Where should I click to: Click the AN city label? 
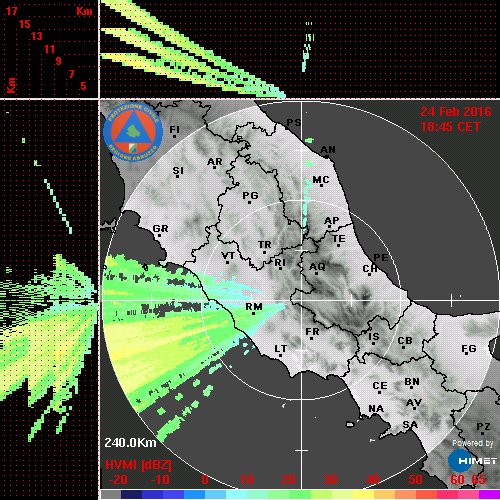coord(328,150)
